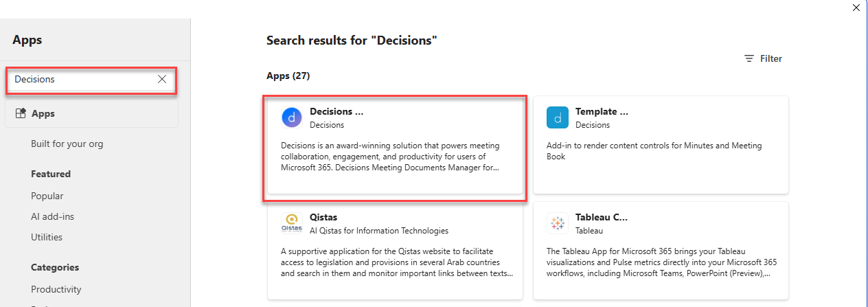This screenshot has width=868, height=307.
Task: Open Built for your org section
Action: point(67,144)
